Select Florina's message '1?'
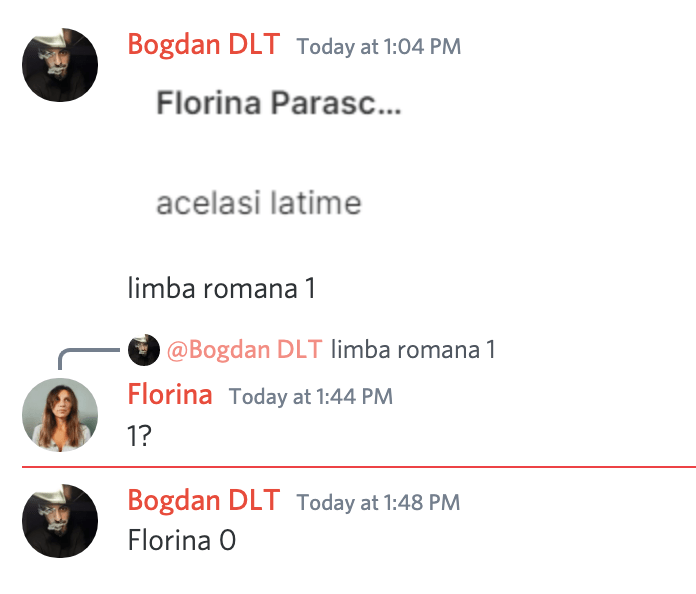Screen dimensions: 696x594 click(139, 437)
